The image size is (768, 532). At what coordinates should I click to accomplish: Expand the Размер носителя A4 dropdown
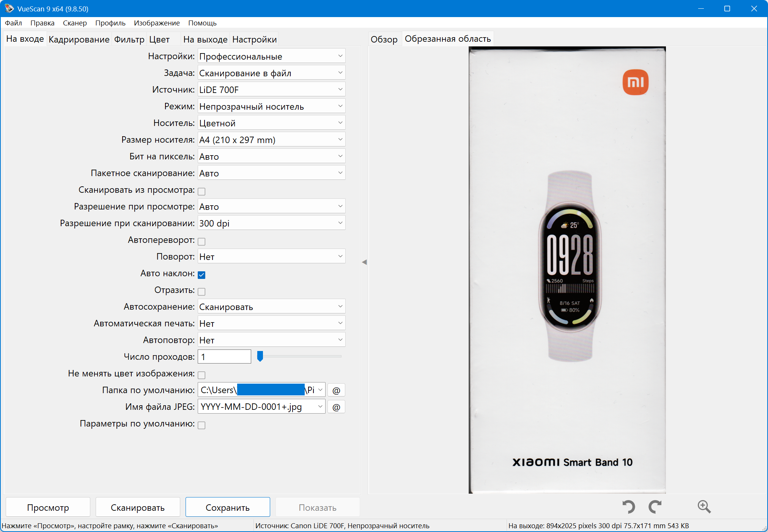[x=271, y=140]
